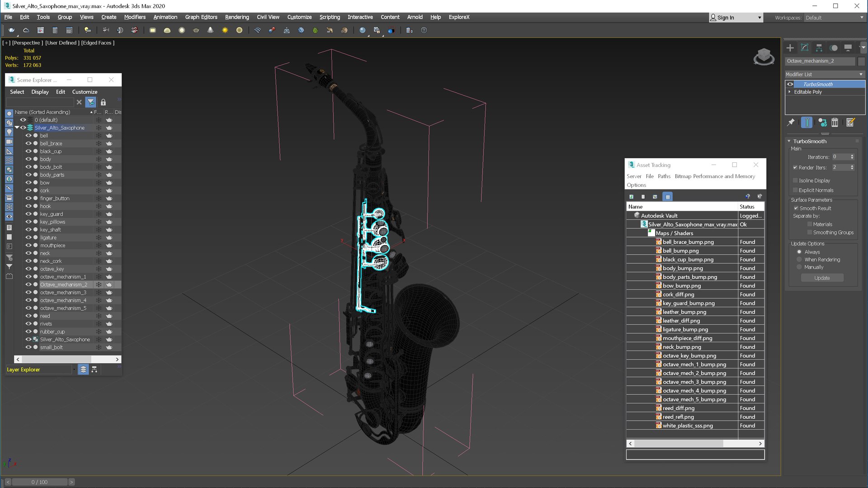This screenshot has height=488, width=868.
Task: Click the Octave_mechanism_2 object name field
Action: coord(820,61)
